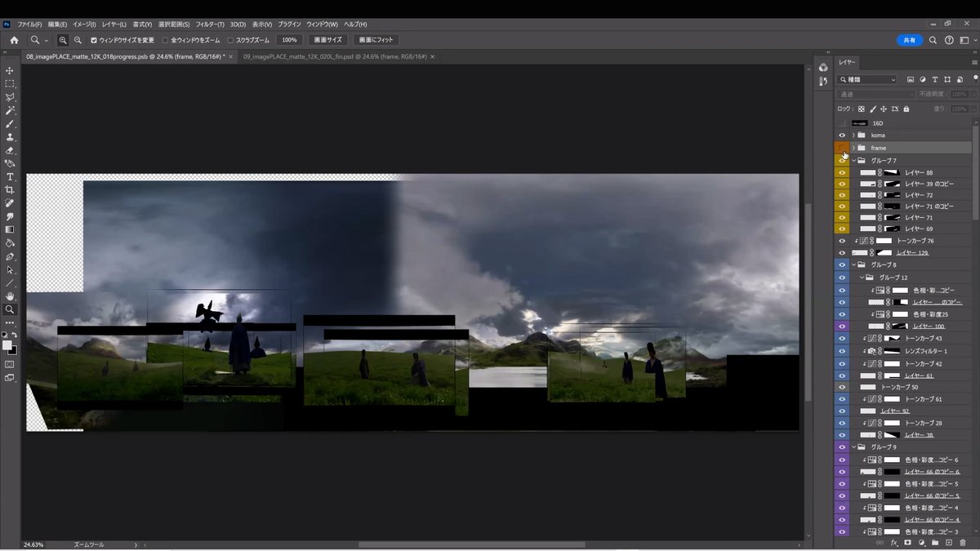Click the pixel layer filter icon
980x551 pixels.
pyautogui.click(x=910, y=80)
